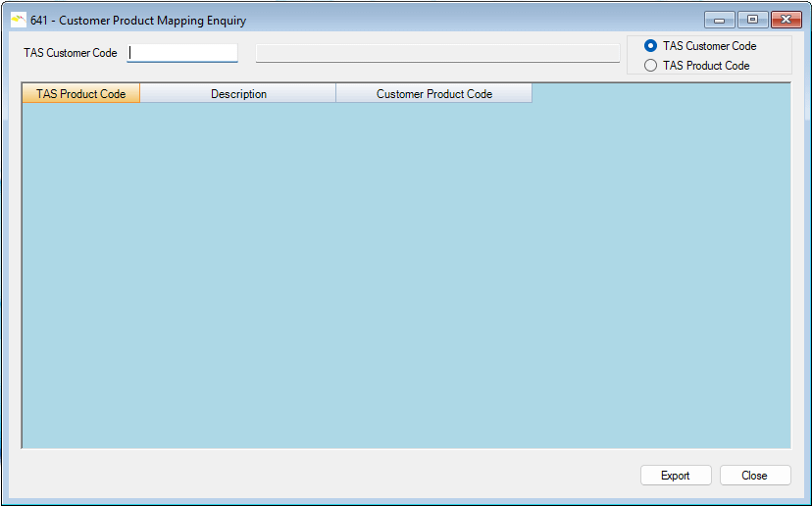Focus the TAS Customer Code input field
The height and width of the screenshot is (506, 812).
(183, 53)
